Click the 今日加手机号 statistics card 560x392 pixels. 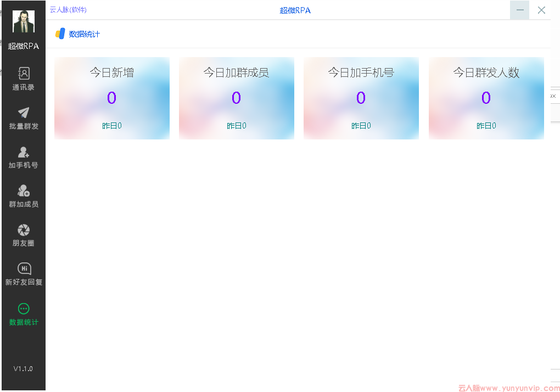tap(361, 98)
